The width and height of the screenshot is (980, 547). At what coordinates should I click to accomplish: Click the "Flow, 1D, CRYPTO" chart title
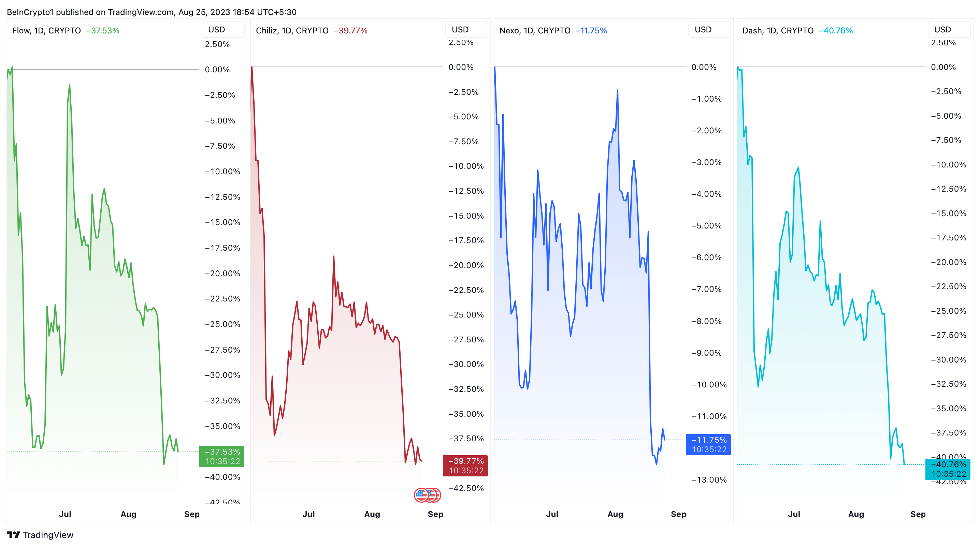(x=46, y=30)
